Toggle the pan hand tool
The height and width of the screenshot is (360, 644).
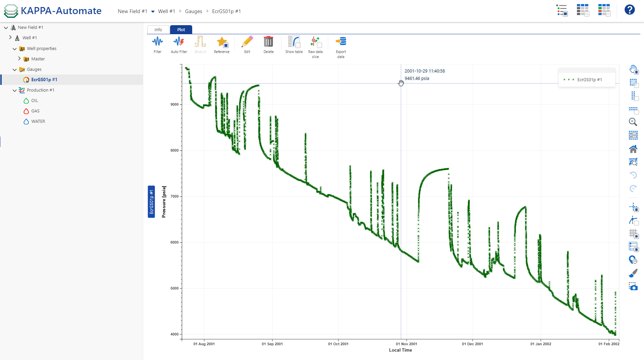[633, 69]
